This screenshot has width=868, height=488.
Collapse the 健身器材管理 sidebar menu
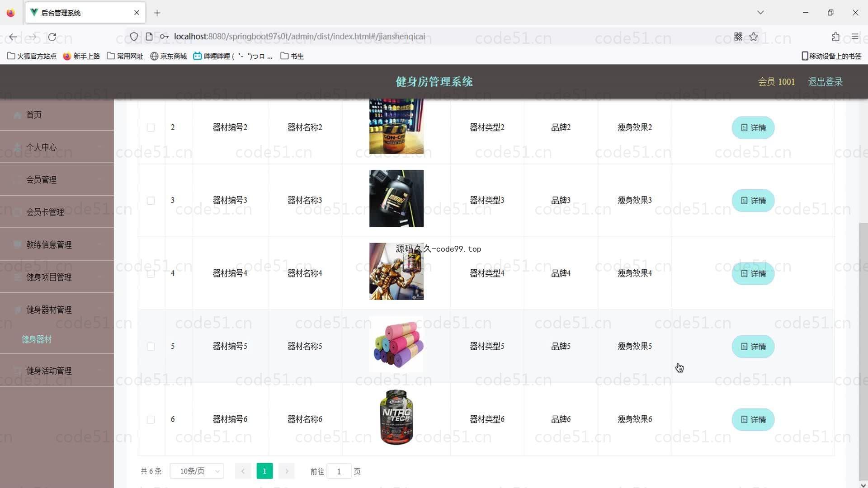(57, 310)
